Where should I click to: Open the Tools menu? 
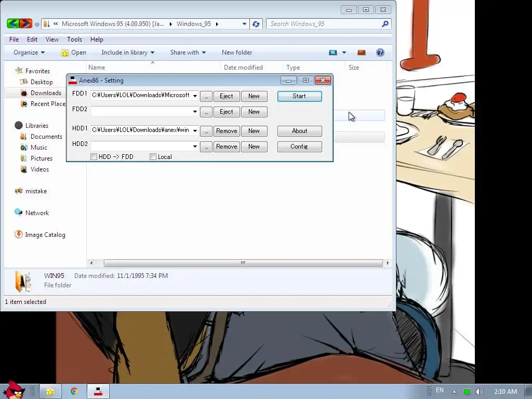tap(75, 39)
